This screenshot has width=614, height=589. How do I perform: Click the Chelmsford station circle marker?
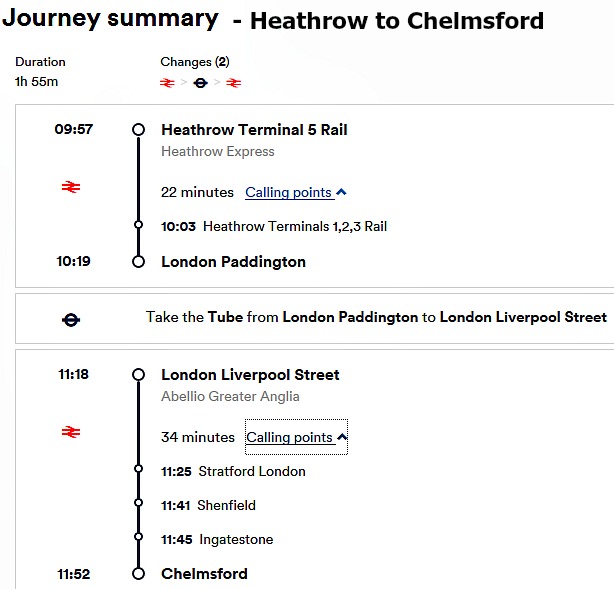(138, 574)
